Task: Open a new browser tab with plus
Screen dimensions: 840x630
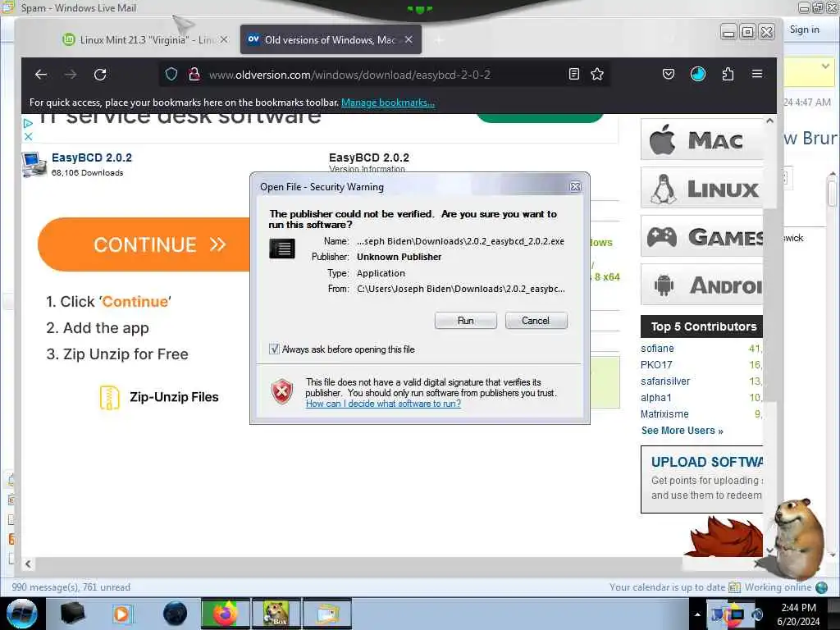Action: [x=438, y=40]
